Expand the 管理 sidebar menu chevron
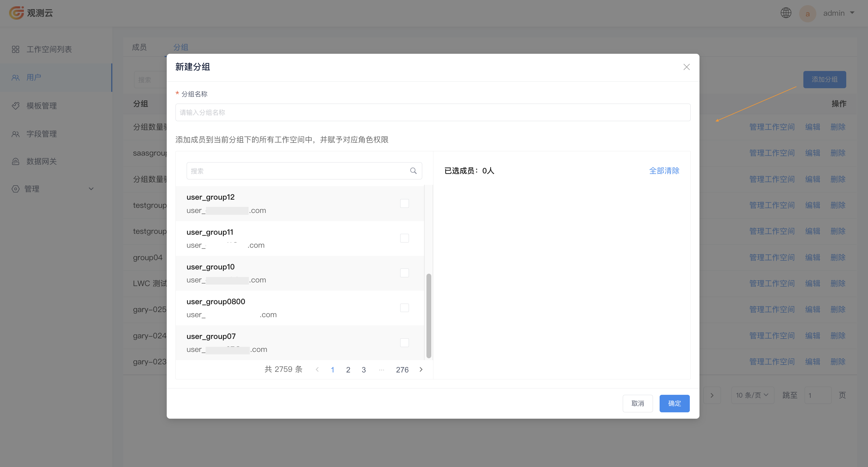The height and width of the screenshot is (467, 868). pos(91,189)
